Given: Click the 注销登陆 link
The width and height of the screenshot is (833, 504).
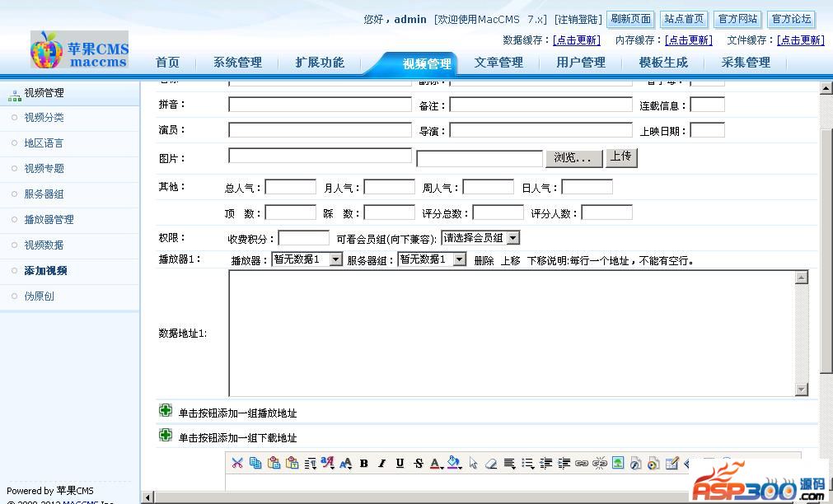Looking at the screenshot, I should pyautogui.click(x=578, y=20).
